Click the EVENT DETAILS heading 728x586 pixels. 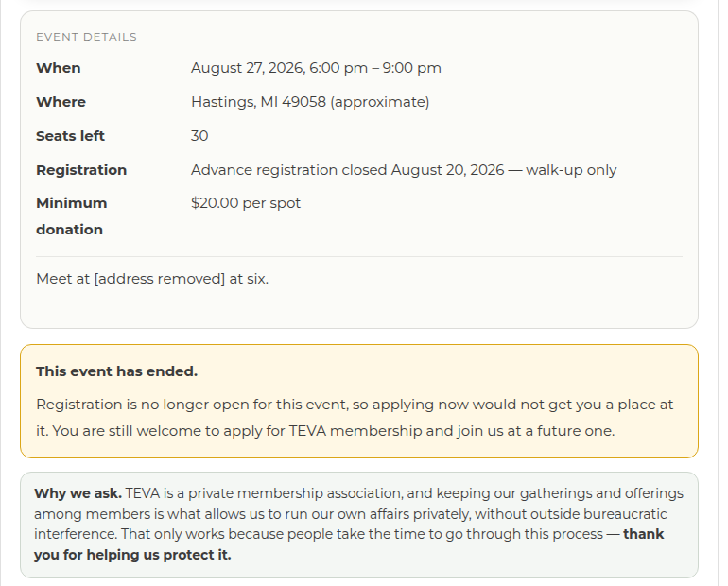click(x=86, y=37)
